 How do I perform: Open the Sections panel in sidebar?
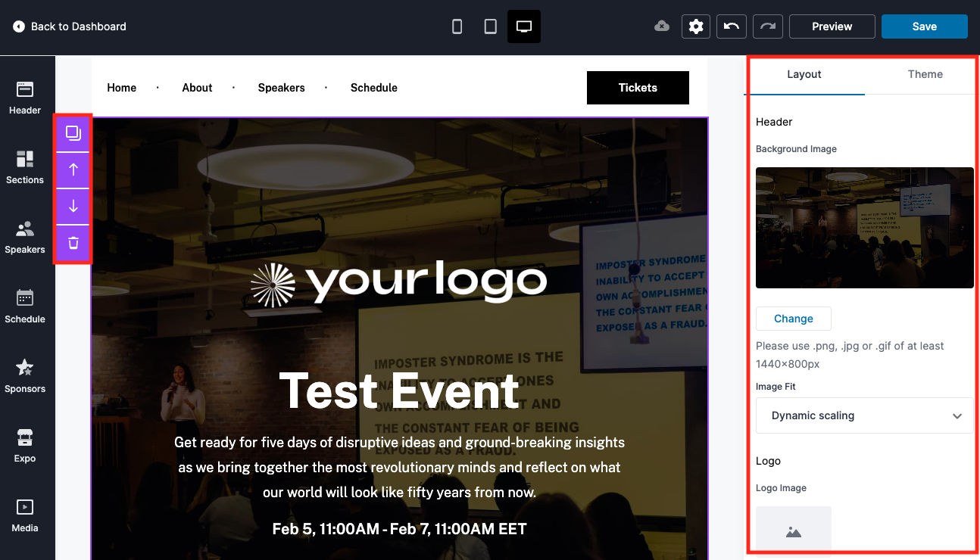point(25,167)
